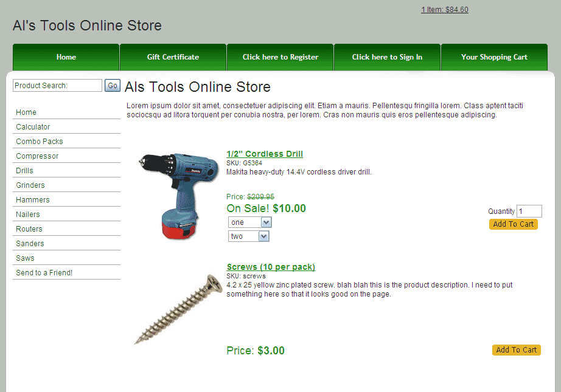Click the Go search button
561x392 pixels.
tap(113, 86)
